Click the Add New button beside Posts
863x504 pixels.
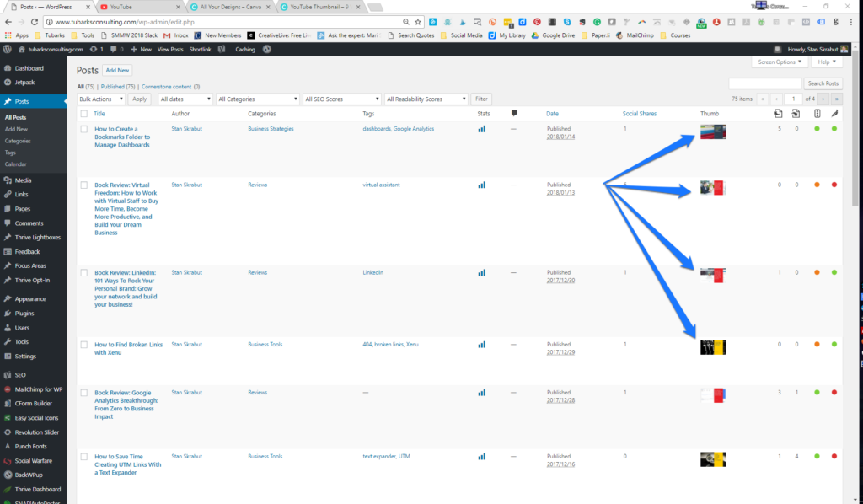pyautogui.click(x=117, y=71)
